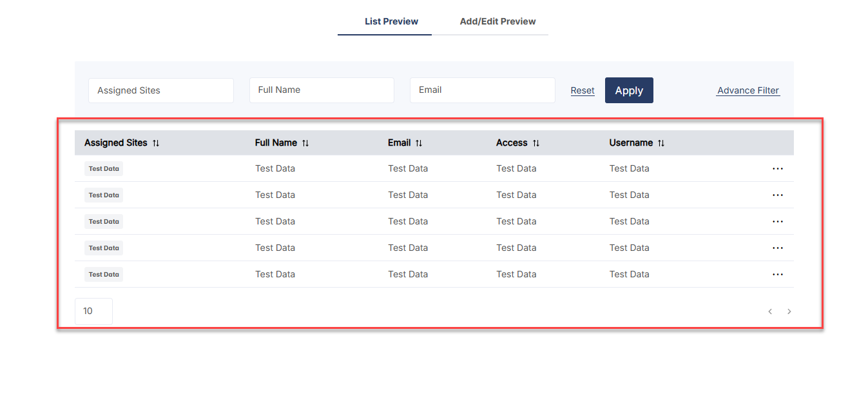
Task: Go to next page with right chevron
Action: click(x=789, y=311)
